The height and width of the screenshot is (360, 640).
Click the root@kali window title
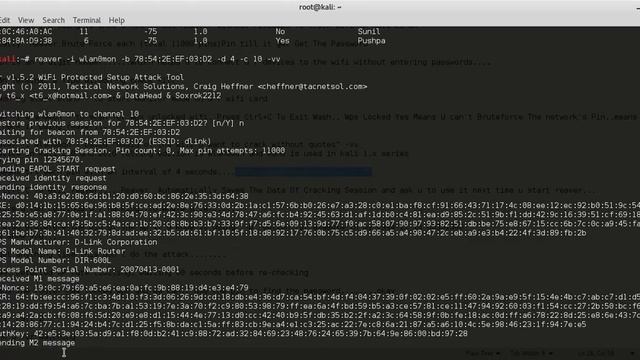pyautogui.click(x=320, y=7)
